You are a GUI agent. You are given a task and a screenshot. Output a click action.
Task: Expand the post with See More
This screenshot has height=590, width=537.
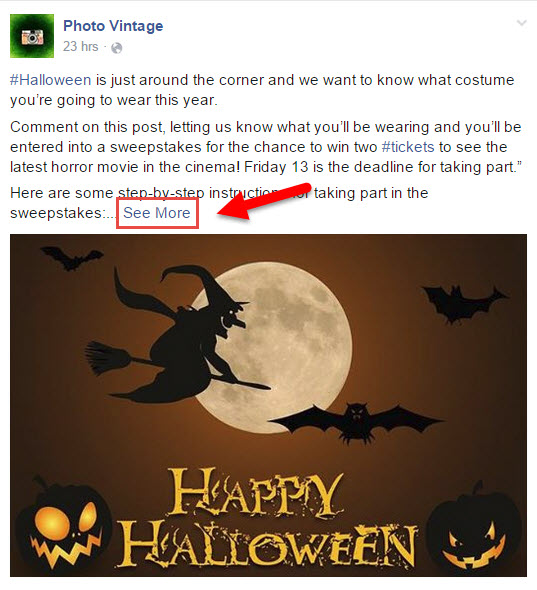point(157,213)
